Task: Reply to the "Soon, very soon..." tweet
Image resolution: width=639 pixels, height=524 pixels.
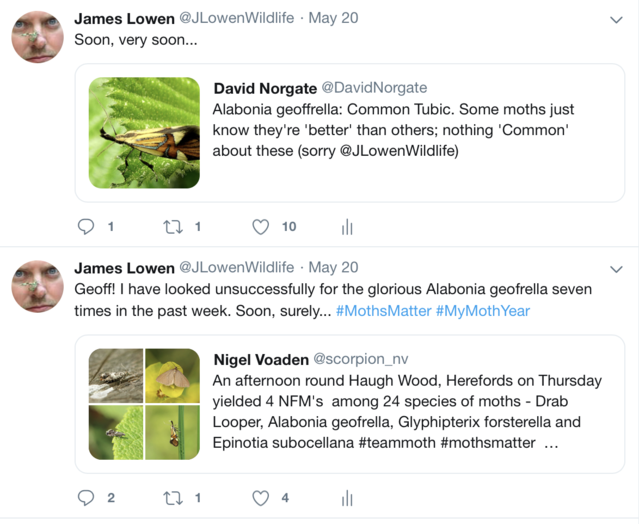Action: point(86,227)
